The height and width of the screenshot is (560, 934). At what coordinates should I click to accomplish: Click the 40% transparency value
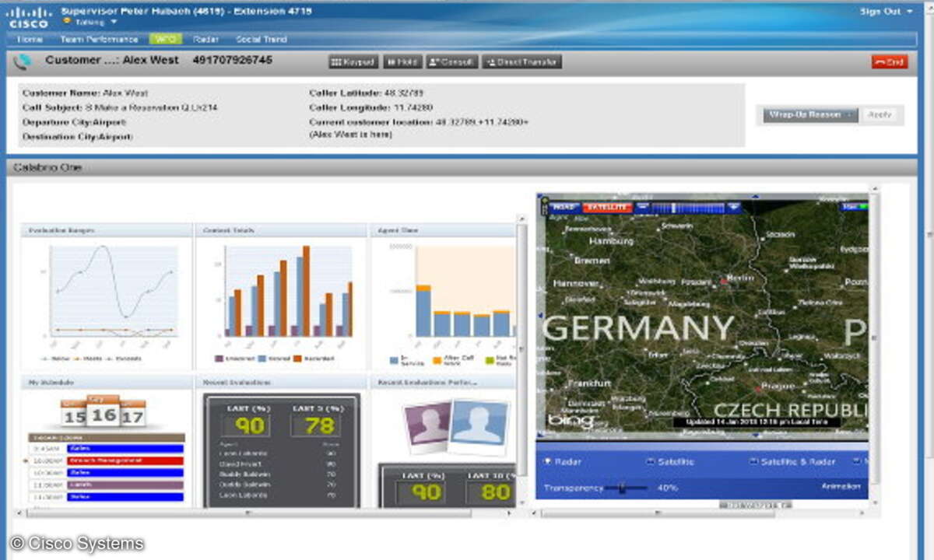tap(668, 488)
